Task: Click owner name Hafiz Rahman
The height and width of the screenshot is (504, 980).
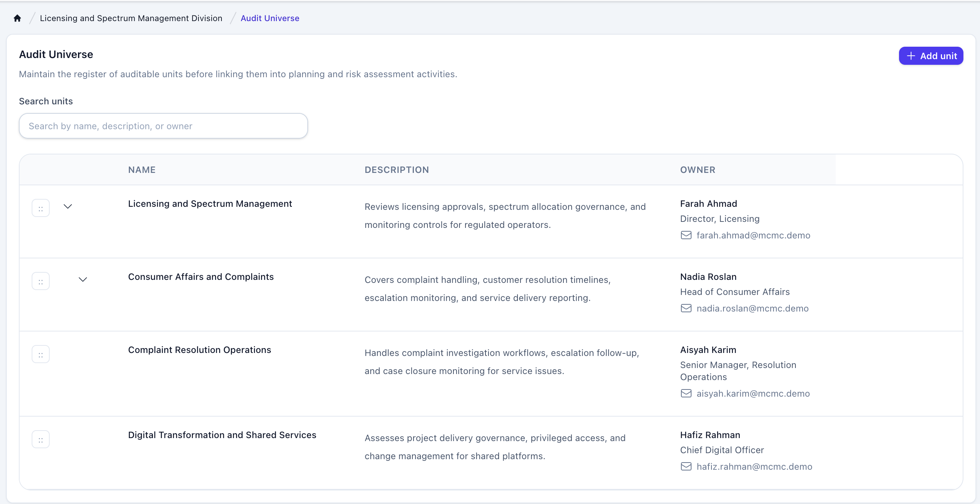Action: click(710, 435)
